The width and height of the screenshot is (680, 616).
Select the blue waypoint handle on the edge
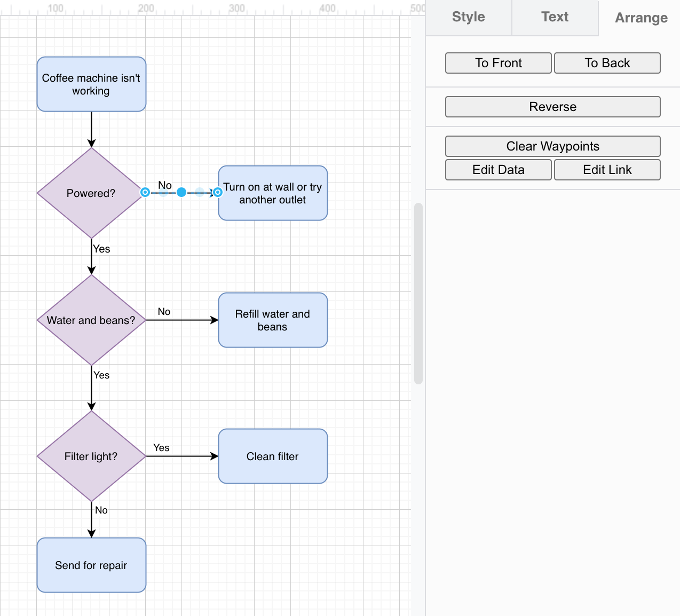181,192
